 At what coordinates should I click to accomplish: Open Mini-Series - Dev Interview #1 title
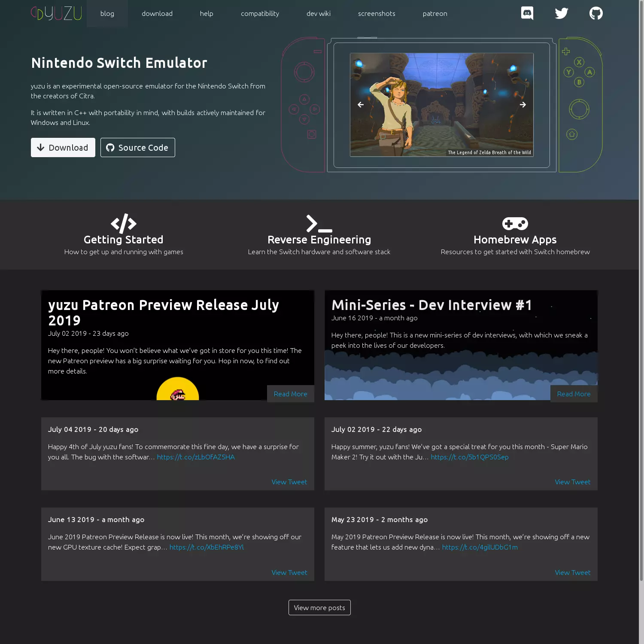point(432,305)
